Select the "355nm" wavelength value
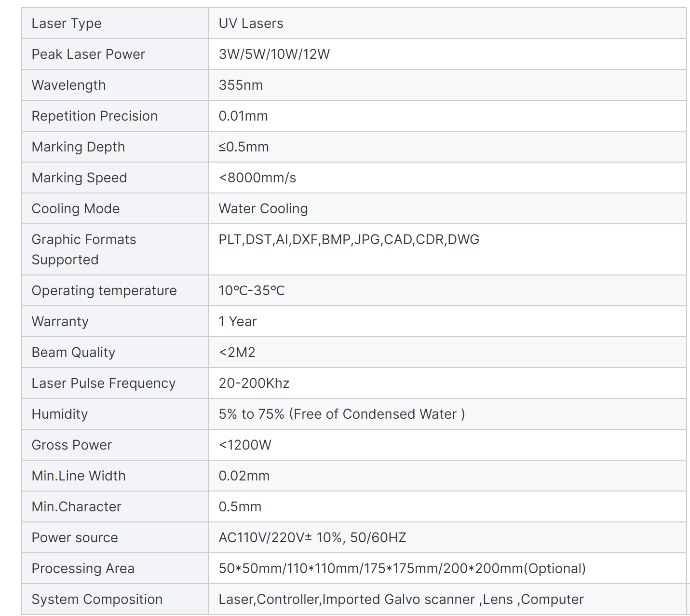 tap(241, 85)
